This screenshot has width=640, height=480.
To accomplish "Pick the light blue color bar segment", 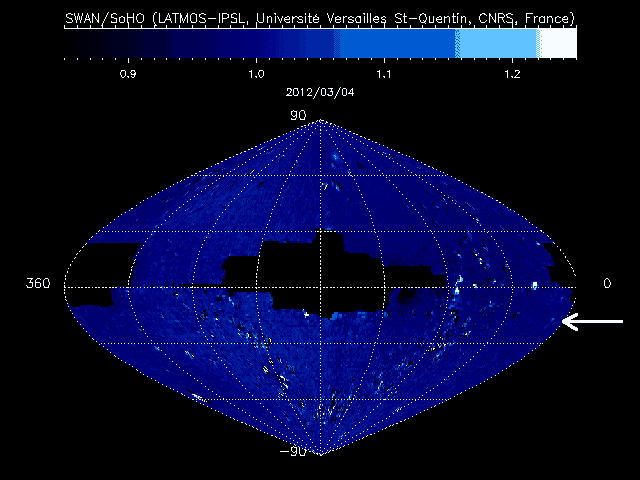I will [497, 43].
